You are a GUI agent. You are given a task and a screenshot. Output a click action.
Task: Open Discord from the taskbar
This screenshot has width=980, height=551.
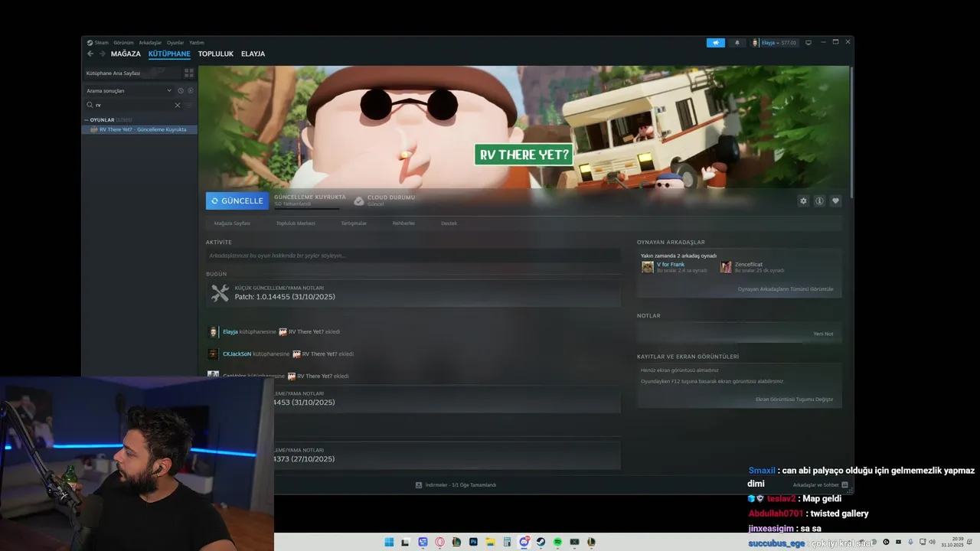[x=524, y=542]
